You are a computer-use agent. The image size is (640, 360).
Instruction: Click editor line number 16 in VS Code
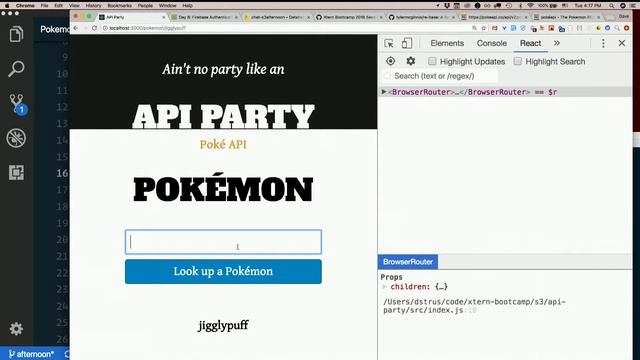click(62, 173)
